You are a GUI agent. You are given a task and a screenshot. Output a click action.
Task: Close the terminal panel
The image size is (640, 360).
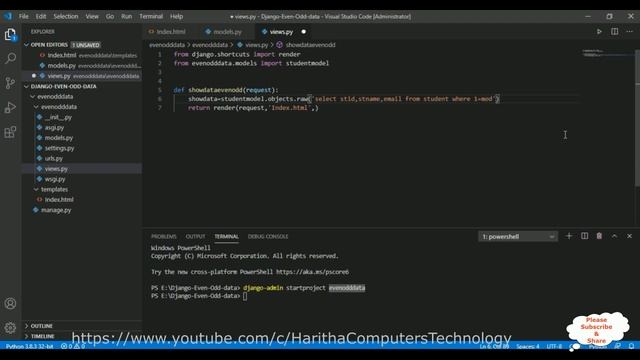point(629,236)
